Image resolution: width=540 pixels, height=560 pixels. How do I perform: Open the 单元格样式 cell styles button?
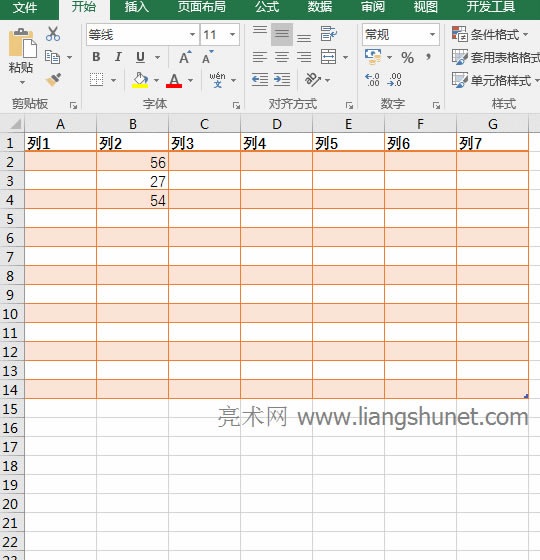tap(496, 80)
